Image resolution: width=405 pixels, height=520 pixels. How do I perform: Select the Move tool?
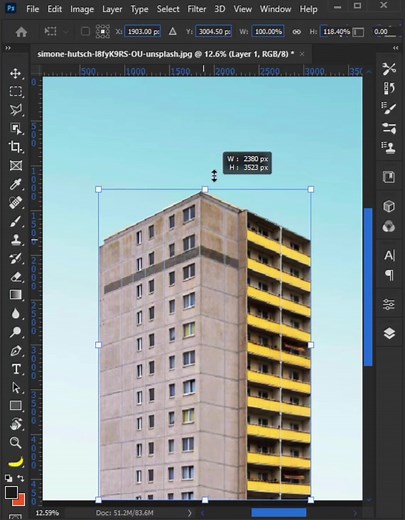(x=15, y=73)
